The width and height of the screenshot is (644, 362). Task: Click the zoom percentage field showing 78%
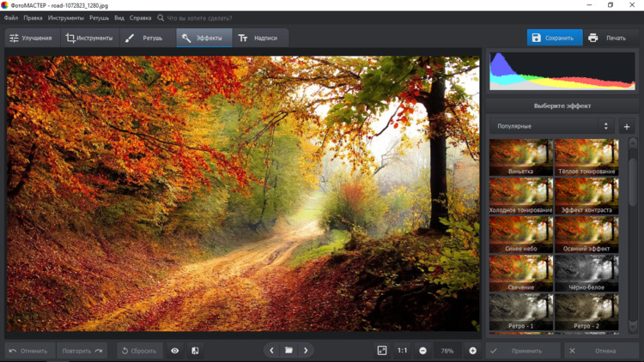pos(447,351)
